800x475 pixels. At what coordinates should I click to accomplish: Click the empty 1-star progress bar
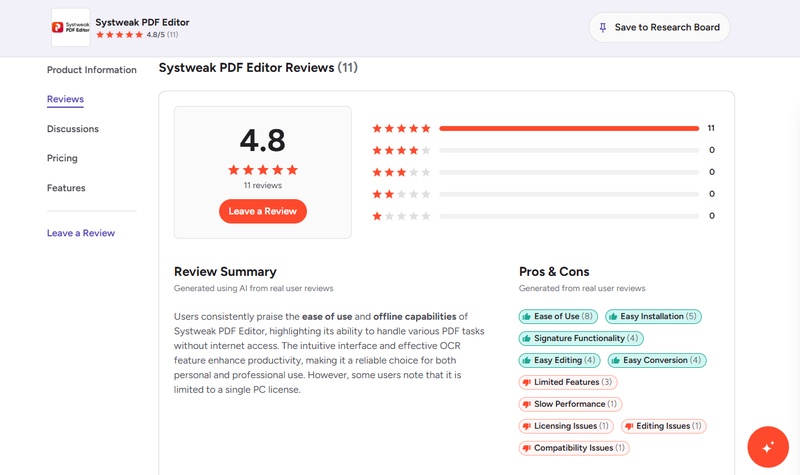[x=569, y=216]
